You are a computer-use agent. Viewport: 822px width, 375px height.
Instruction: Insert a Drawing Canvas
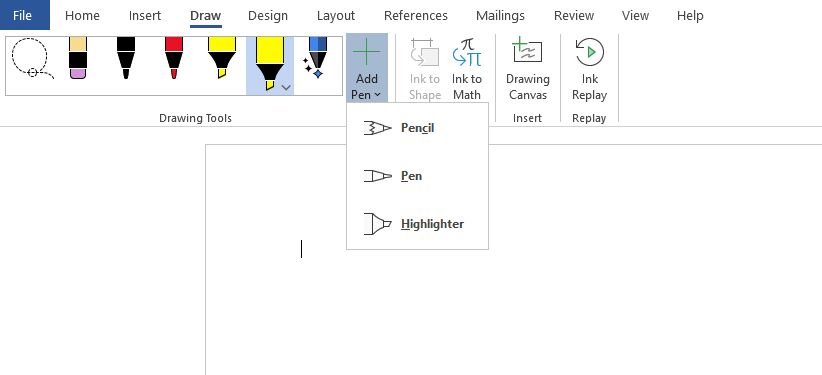click(527, 69)
